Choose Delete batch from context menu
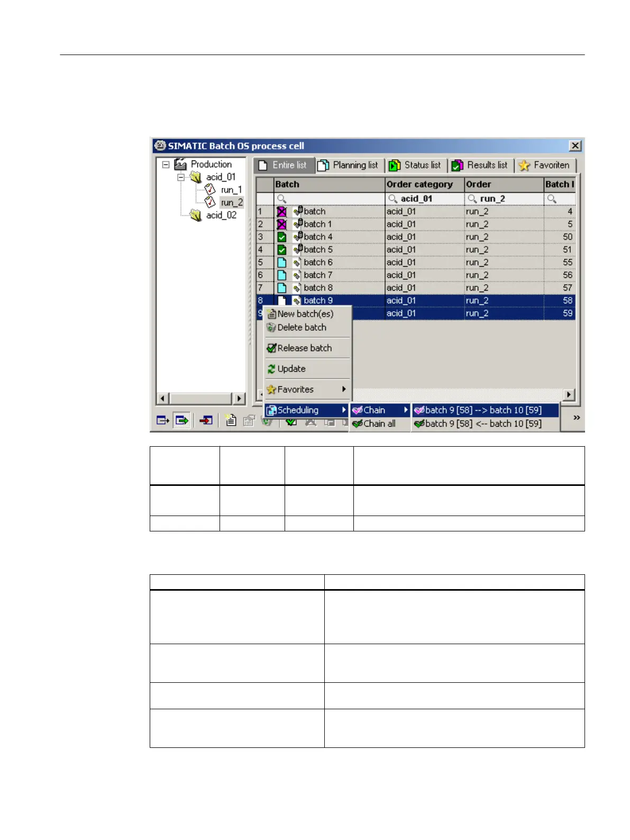 (308, 328)
